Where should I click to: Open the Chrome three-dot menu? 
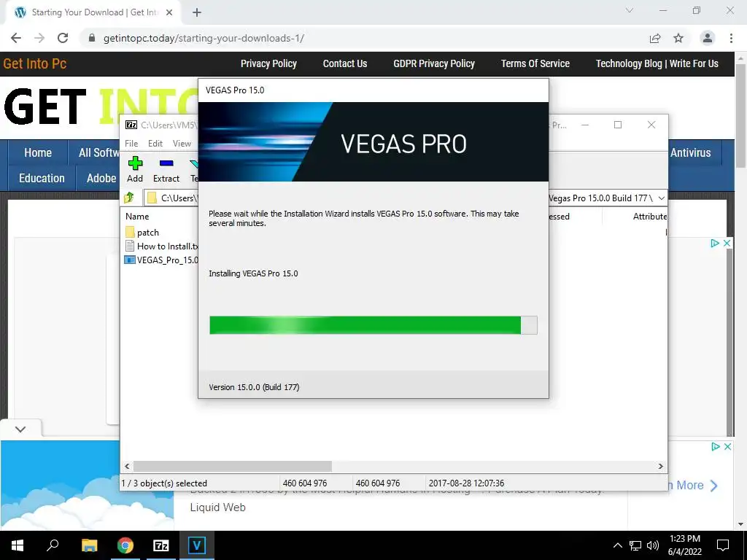(x=731, y=38)
